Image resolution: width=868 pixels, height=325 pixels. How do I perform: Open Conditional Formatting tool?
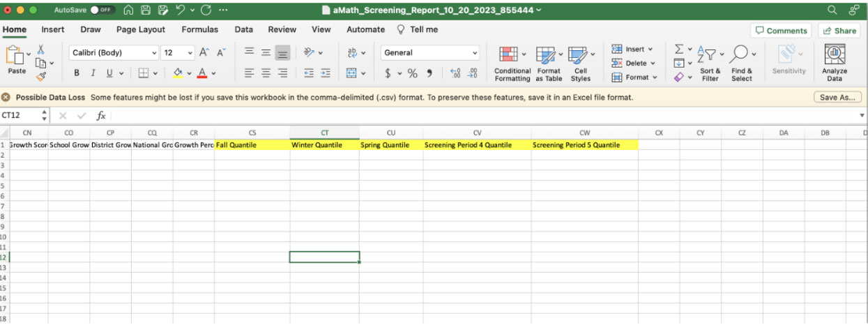click(x=508, y=55)
